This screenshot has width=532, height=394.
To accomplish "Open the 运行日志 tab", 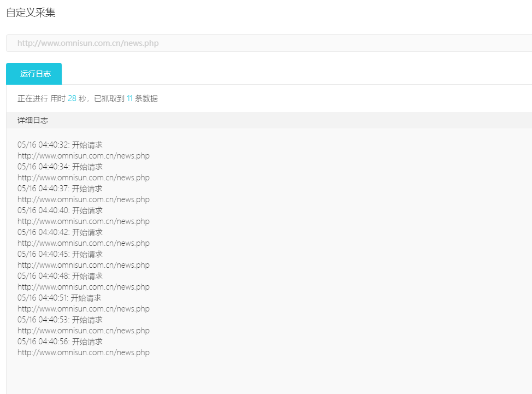I will coord(34,74).
